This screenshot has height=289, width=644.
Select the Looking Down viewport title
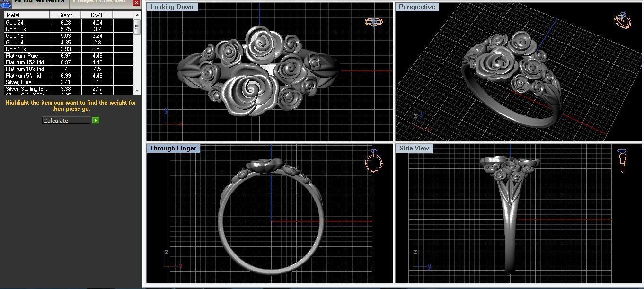click(172, 7)
